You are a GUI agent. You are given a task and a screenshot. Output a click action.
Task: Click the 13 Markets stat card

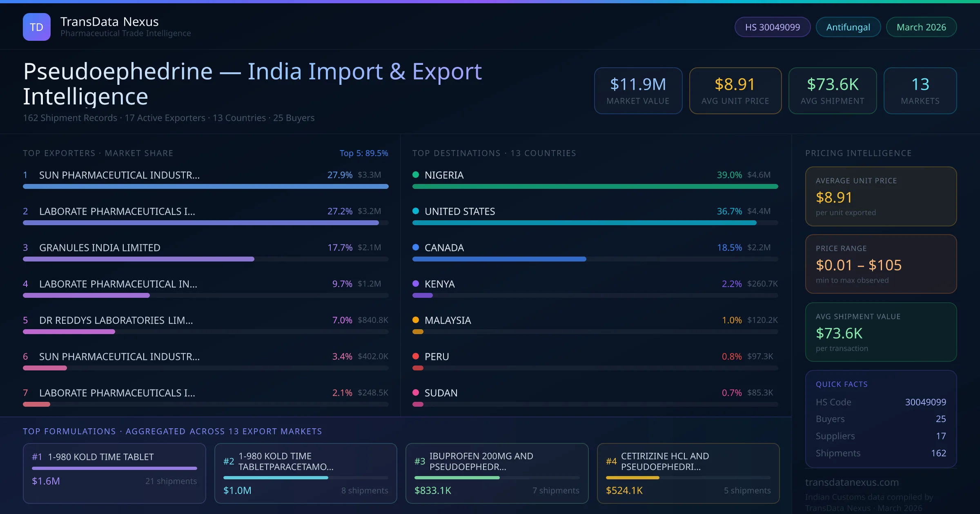pos(920,91)
